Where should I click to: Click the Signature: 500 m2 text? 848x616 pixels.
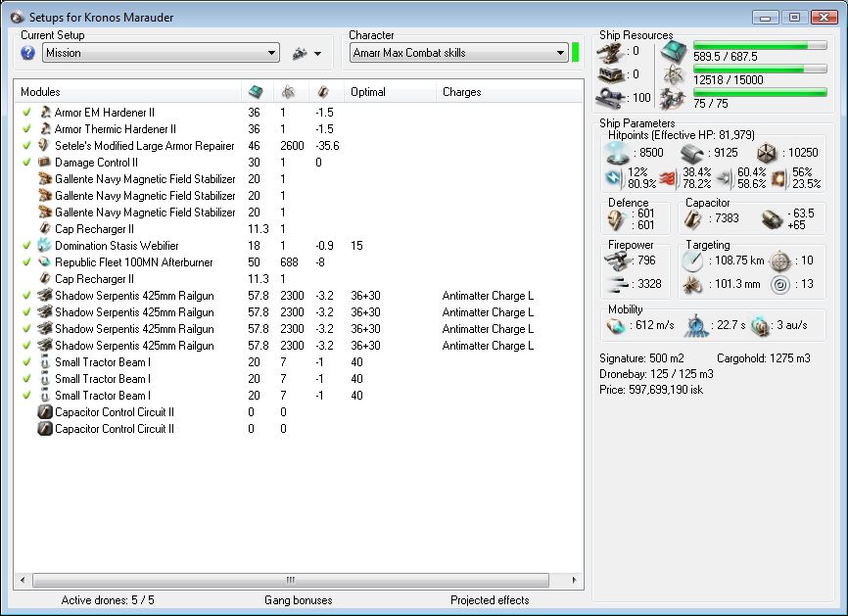[641, 358]
